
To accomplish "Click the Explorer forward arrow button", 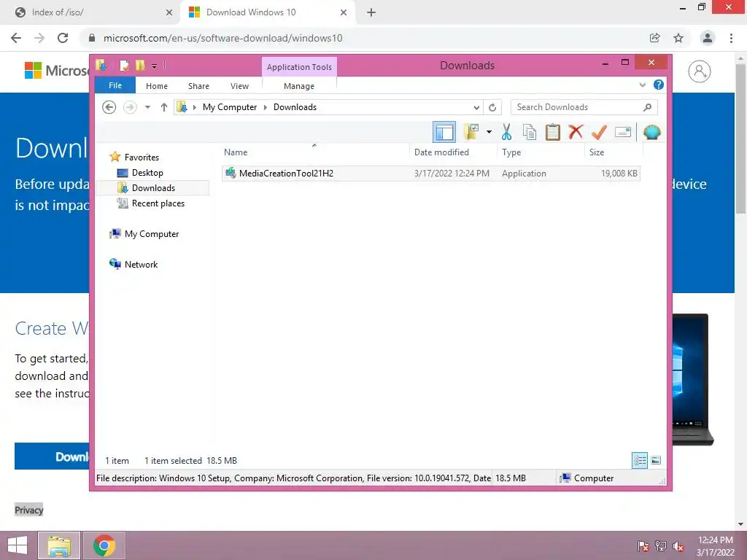I will (130, 107).
